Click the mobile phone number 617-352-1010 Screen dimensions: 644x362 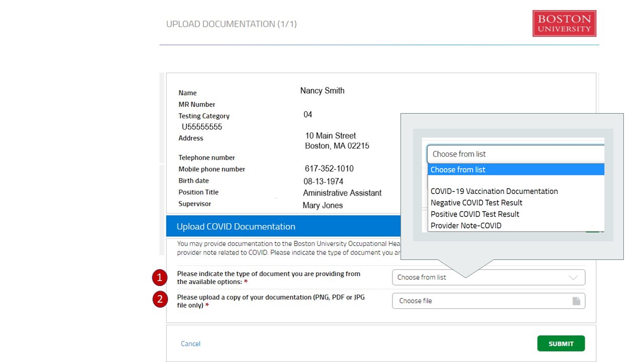pos(329,169)
